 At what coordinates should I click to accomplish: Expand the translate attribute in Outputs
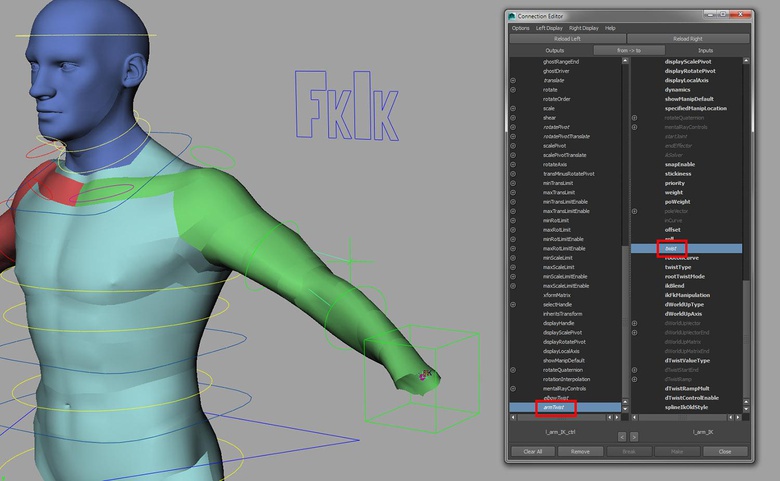click(x=513, y=80)
